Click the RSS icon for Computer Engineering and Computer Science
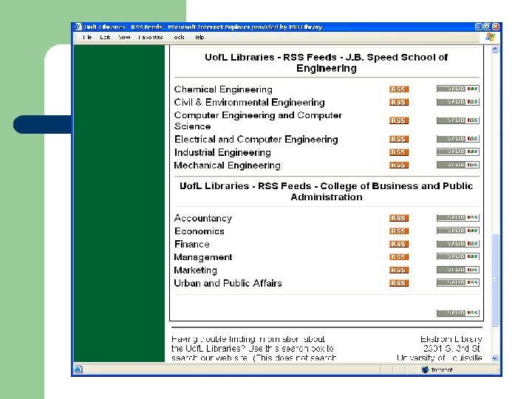The width and height of the screenshot is (532, 399). 399,120
